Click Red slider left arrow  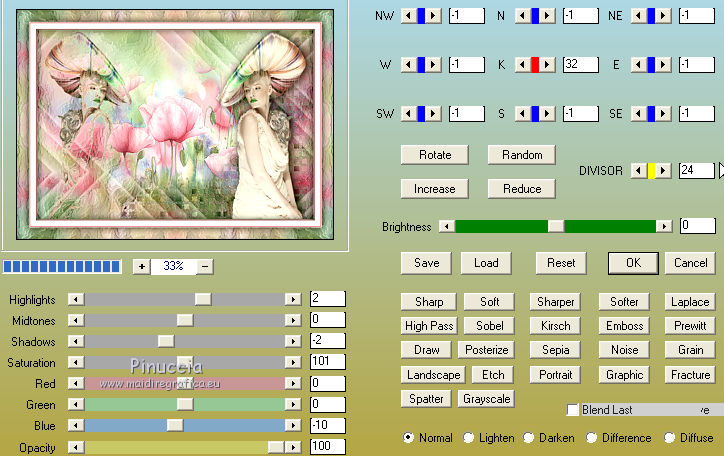point(76,383)
